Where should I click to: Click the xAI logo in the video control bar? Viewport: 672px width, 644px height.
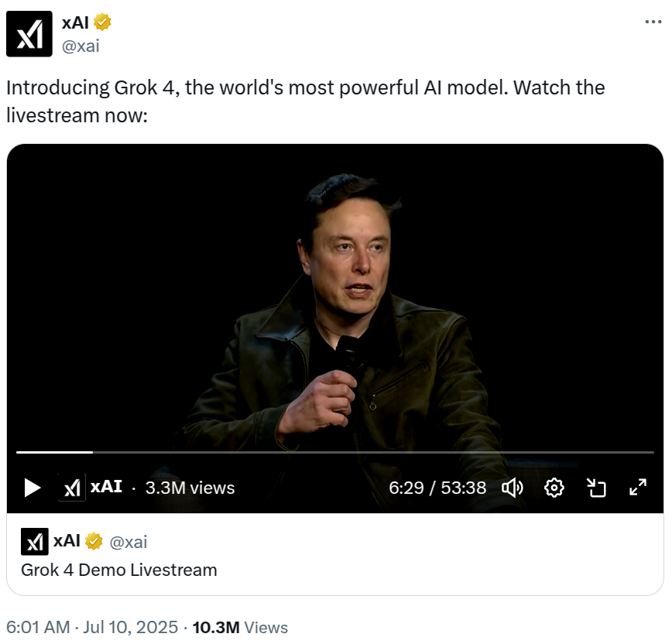coord(72,488)
